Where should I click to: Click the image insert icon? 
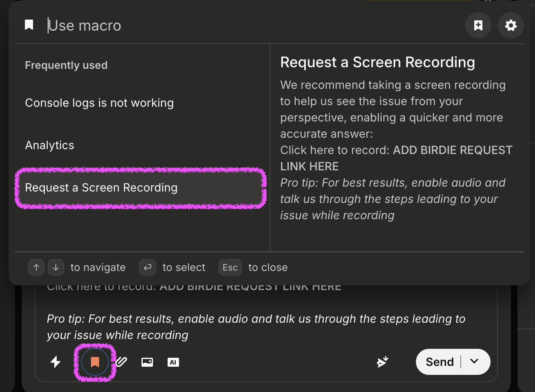click(147, 362)
